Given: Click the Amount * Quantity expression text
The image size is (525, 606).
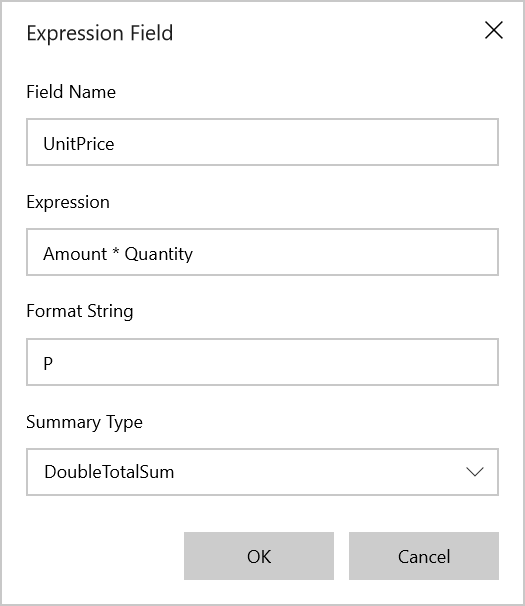Looking at the screenshot, I should [x=118, y=254].
